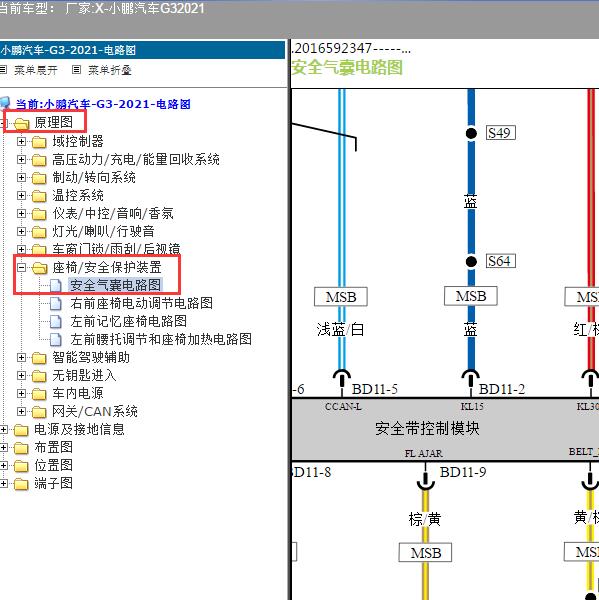Expand the 制动/转向系统 tree node
Viewport: 599px width, 600px height.
pyautogui.click(x=21, y=178)
